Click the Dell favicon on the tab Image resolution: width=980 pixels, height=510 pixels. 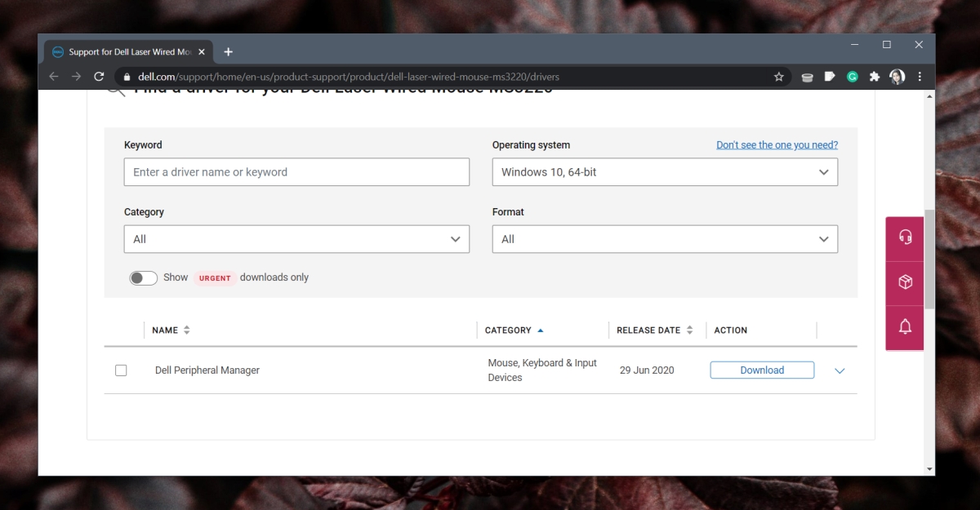(58, 51)
